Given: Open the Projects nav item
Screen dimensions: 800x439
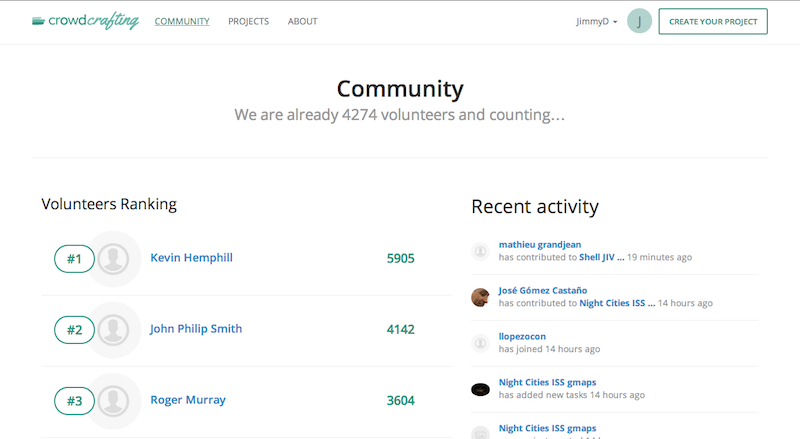Looking at the screenshot, I should (248, 21).
